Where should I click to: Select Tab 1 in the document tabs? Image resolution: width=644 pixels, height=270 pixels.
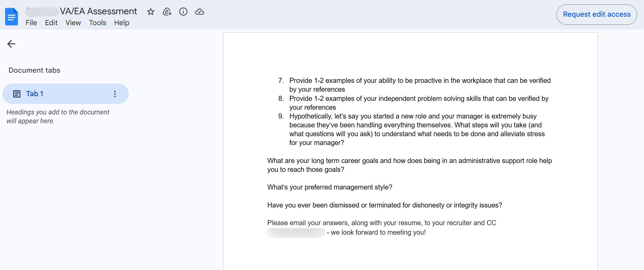click(x=35, y=94)
